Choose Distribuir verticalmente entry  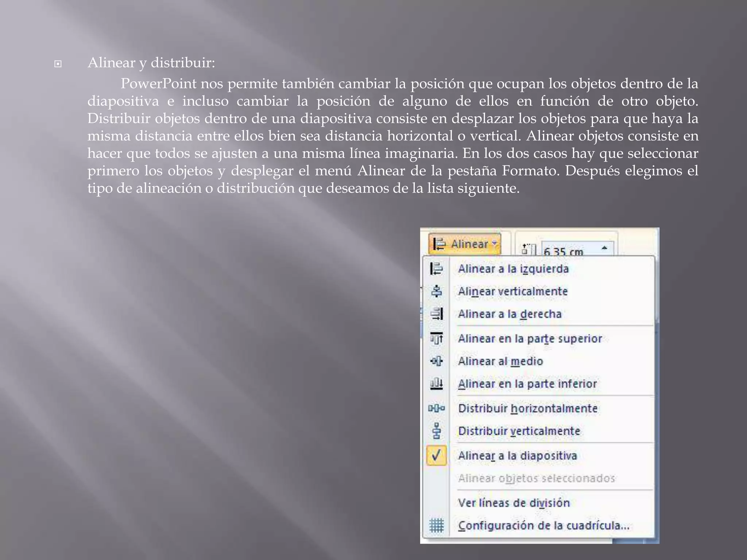519,431
